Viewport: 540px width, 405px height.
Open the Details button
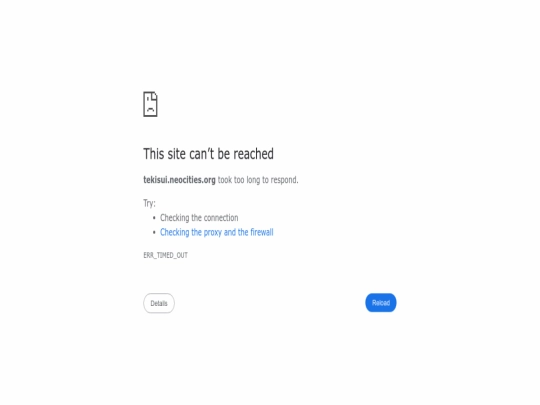pyautogui.click(x=159, y=303)
